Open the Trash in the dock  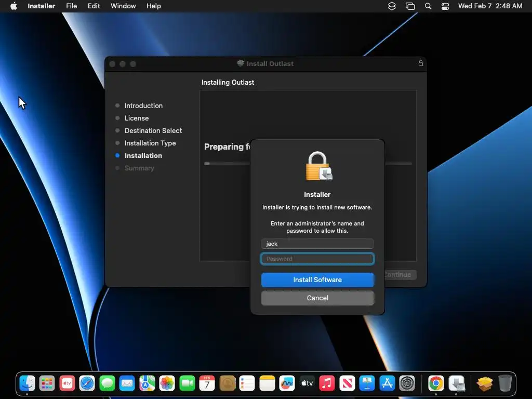pyautogui.click(x=505, y=383)
